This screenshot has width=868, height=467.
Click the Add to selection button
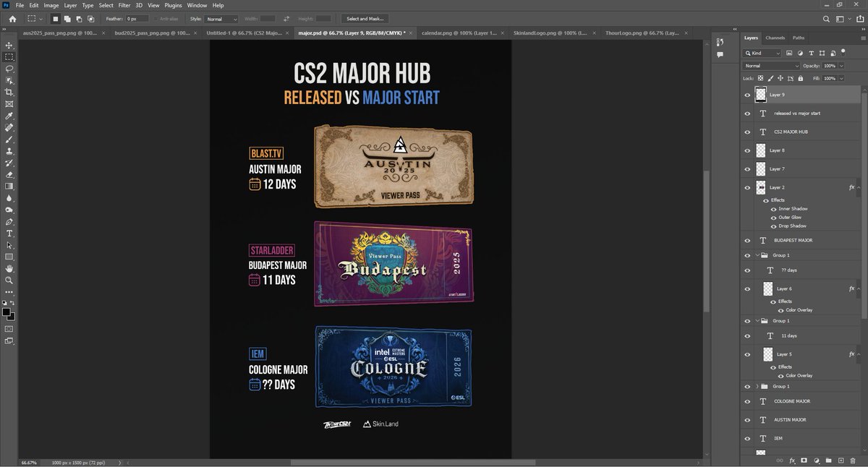[67, 19]
